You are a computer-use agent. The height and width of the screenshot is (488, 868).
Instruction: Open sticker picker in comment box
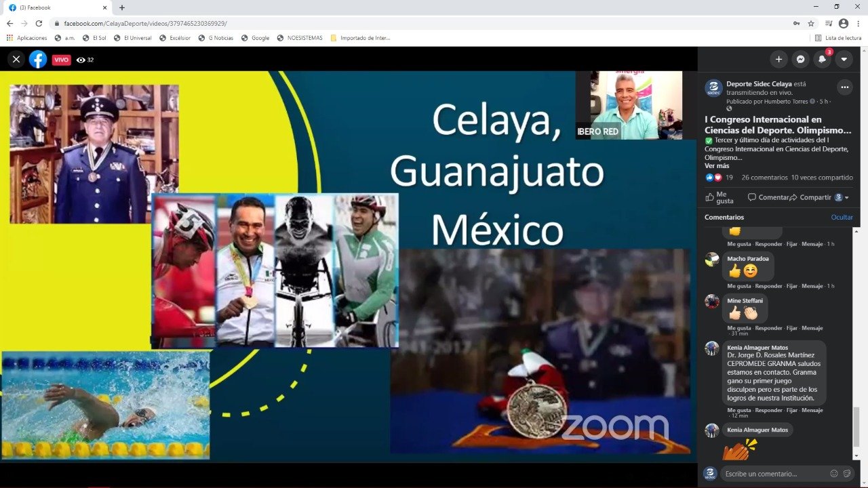tap(846, 474)
